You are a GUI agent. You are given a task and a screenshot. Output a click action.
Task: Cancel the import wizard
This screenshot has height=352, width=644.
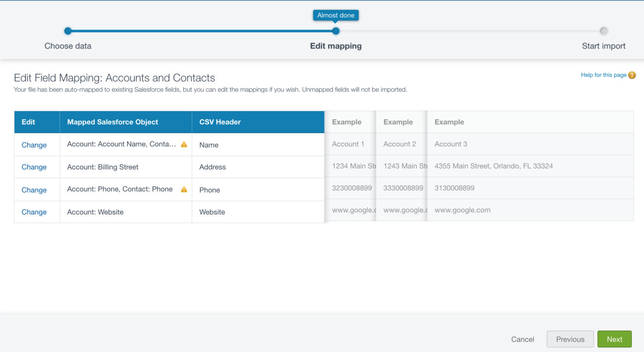(523, 340)
